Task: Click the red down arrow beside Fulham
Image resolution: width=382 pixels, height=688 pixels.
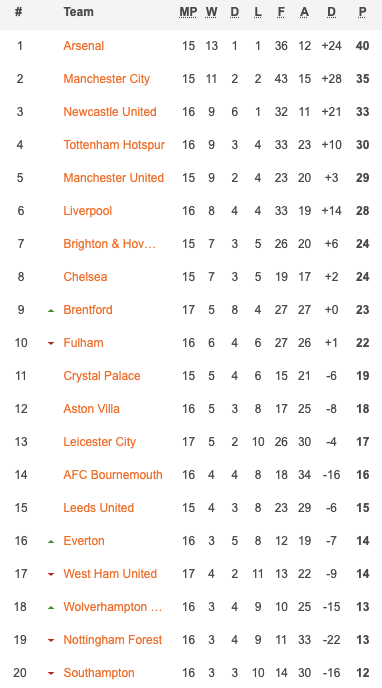Action: 51,344
